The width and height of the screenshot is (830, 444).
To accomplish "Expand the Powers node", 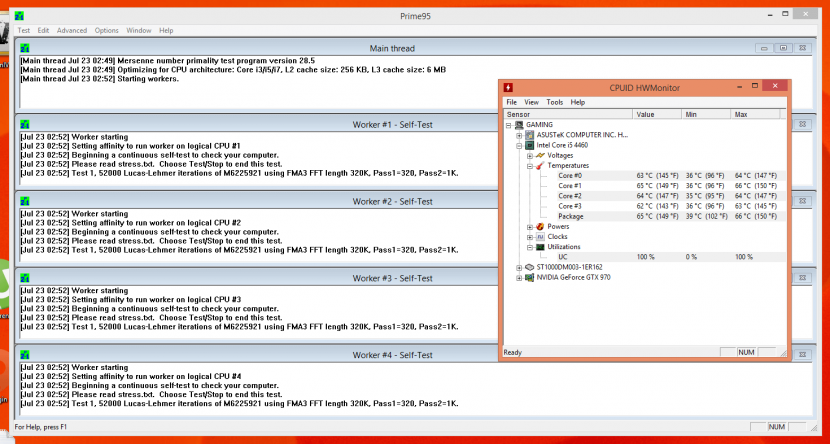I will (530, 227).
